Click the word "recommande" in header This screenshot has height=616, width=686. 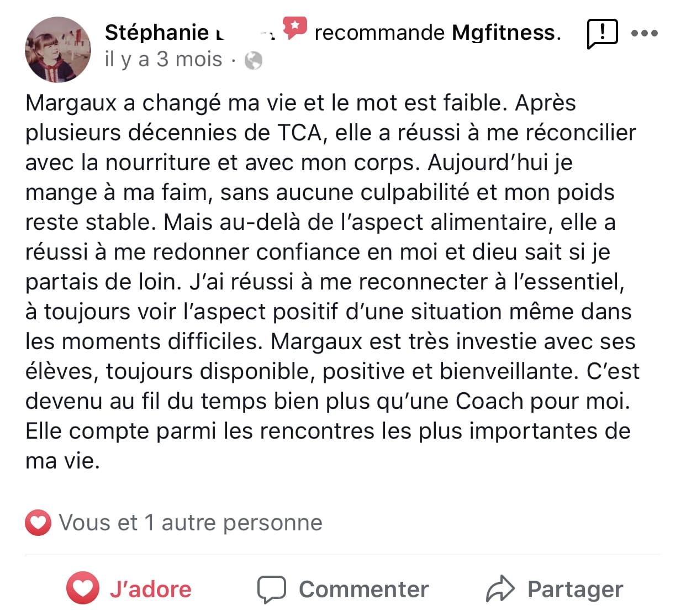(379, 33)
